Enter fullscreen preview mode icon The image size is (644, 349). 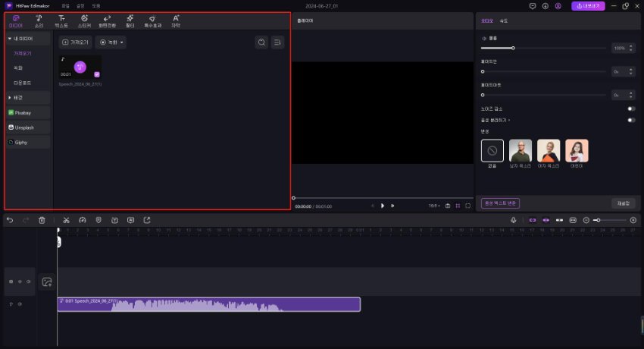(x=468, y=206)
